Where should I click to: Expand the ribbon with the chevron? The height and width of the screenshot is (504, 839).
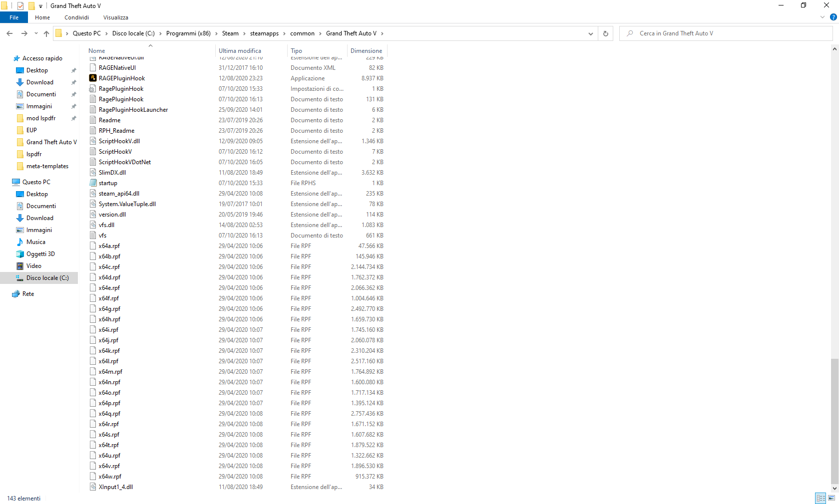(x=823, y=17)
